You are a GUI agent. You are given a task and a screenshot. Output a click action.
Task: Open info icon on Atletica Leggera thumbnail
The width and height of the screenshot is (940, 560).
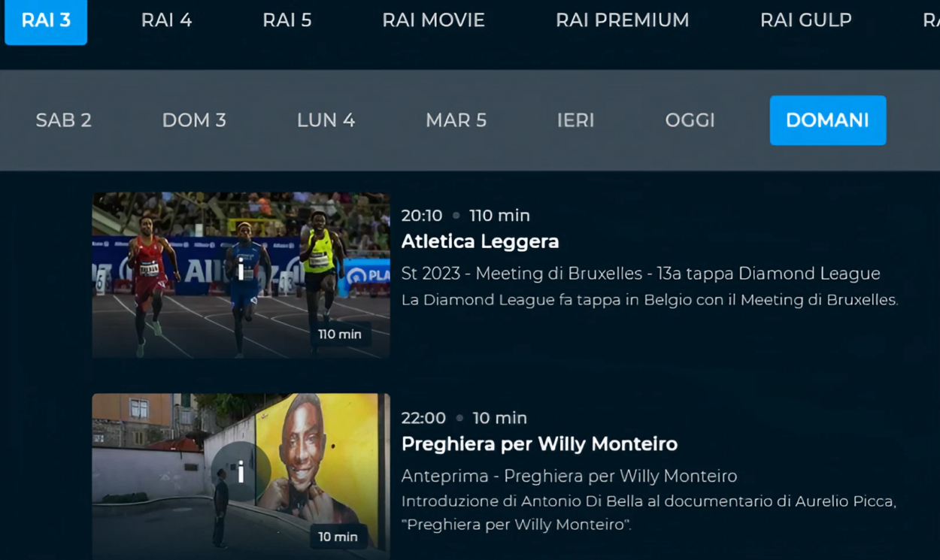pos(241,270)
